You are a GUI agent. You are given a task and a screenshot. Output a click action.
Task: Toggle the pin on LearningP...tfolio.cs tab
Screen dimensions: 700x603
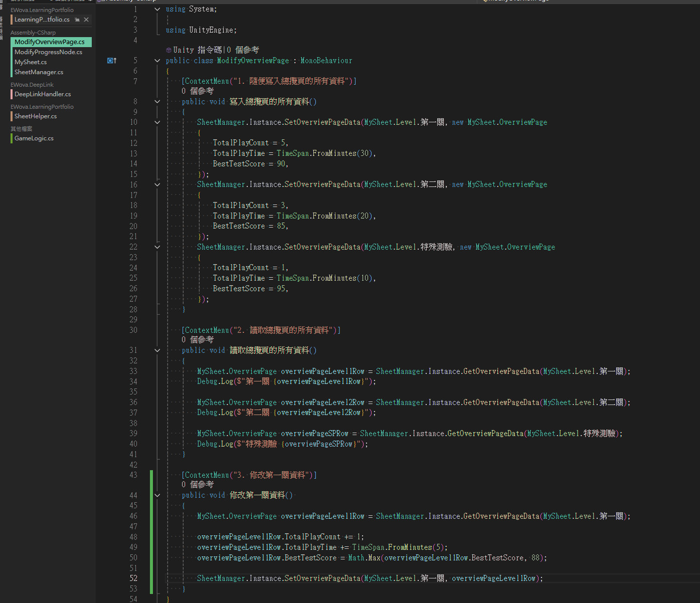(77, 20)
